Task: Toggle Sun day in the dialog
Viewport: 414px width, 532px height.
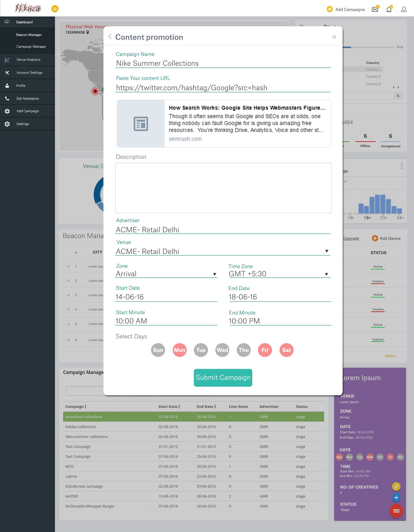Action: point(158,350)
